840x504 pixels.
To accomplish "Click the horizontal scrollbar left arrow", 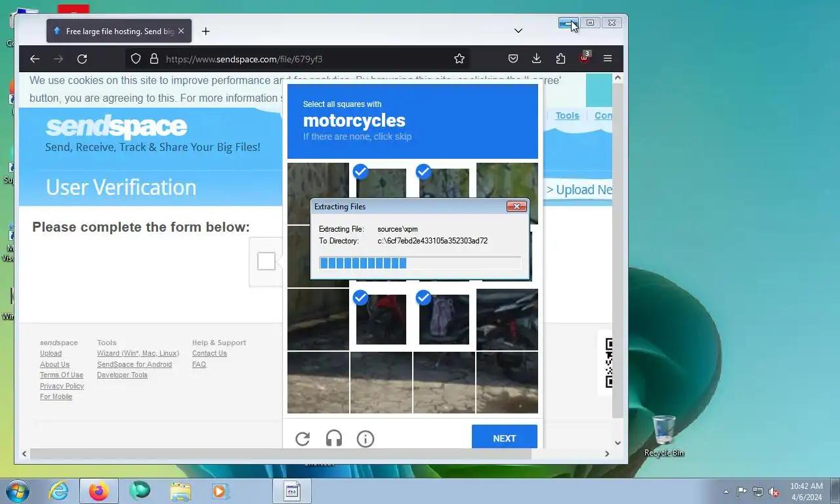I will [24, 453].
